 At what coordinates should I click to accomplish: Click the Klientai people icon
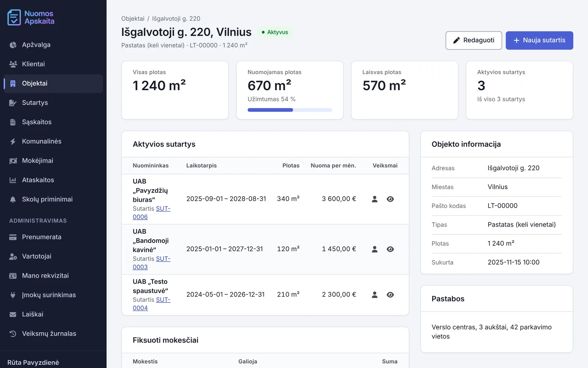point(13,64)
